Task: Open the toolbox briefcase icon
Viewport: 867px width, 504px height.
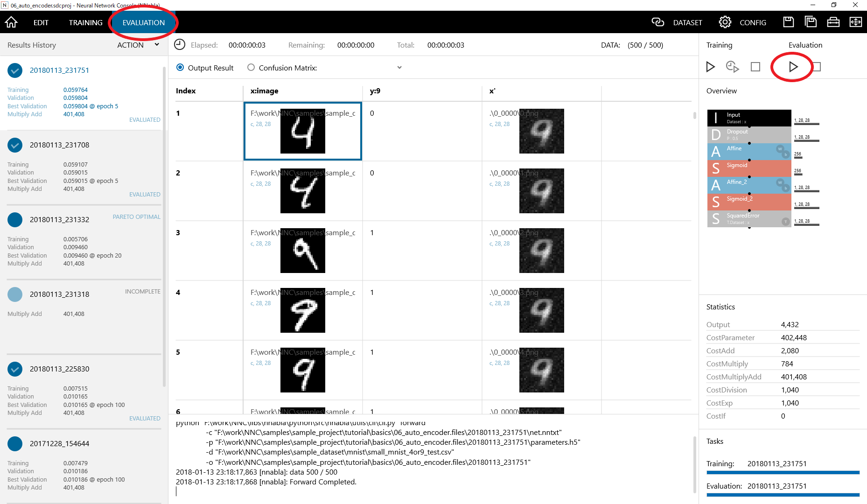Action: (x=833, y=22)
